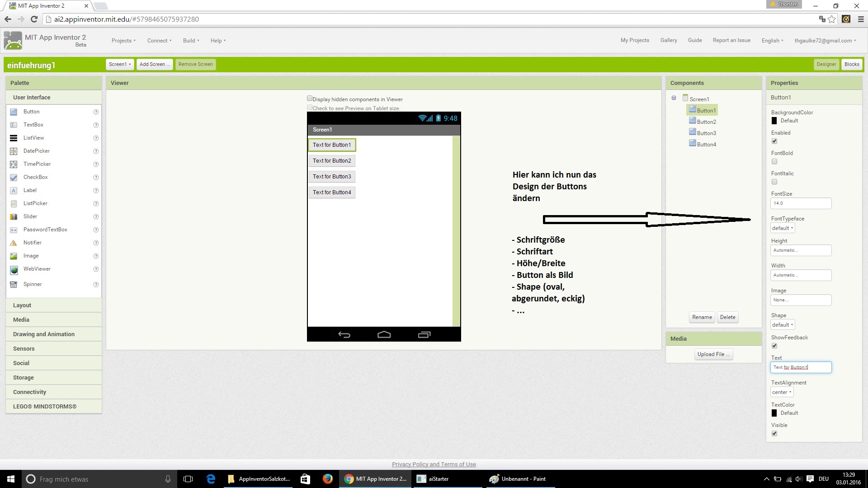868x488 pixels.
Task: Click the MIT App Inventor android logo
Action: pos(13,40)
